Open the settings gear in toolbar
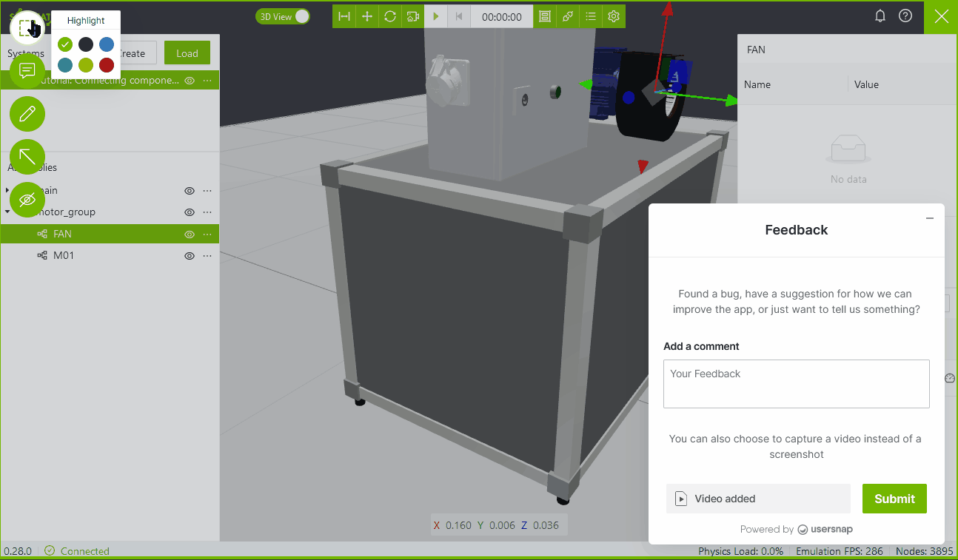 point(614,16)
